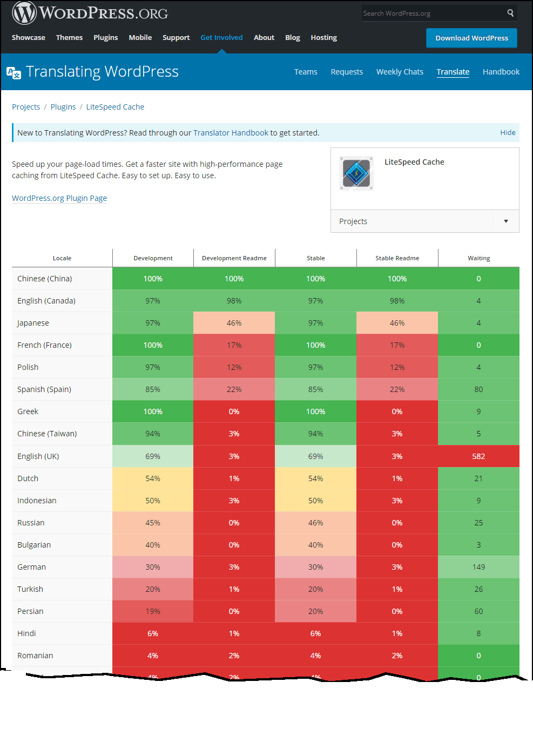Click the Download WordPress button
Screen dimensions: 533x756
point(471,38)
